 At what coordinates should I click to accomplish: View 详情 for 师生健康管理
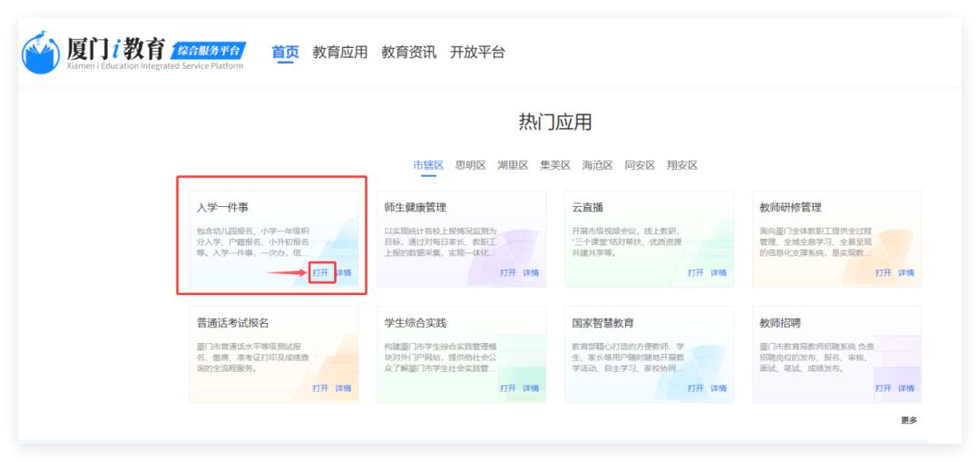tap(531, 272)
